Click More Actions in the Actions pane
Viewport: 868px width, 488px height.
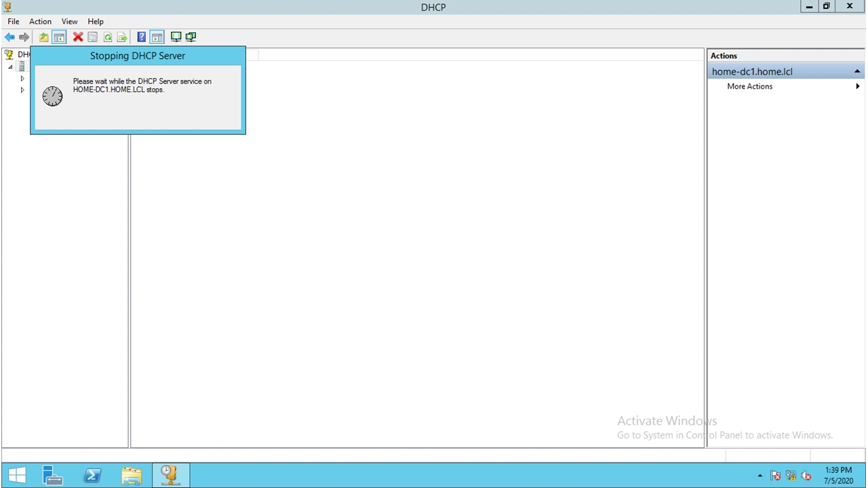click(x=749, y=86)
